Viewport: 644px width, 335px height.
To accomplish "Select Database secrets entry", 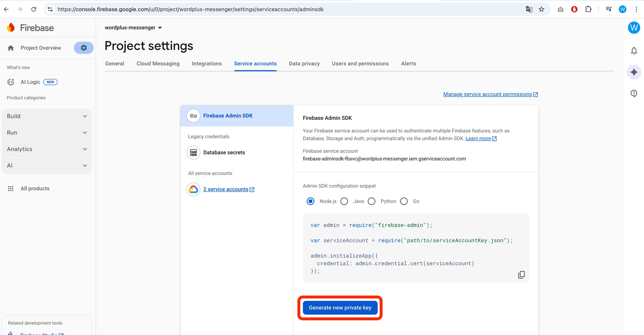I will coord(224,153).
